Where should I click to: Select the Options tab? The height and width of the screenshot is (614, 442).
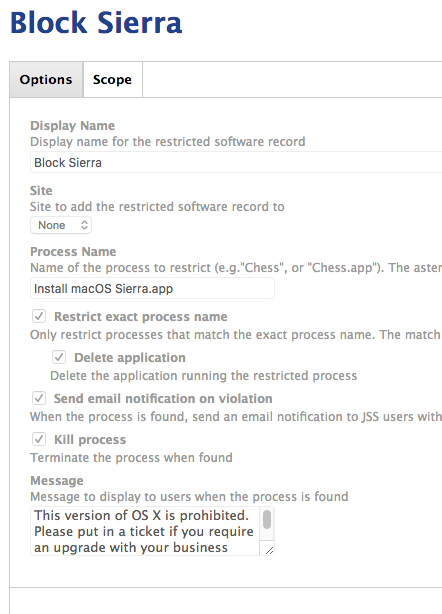[x=46, y=79]
